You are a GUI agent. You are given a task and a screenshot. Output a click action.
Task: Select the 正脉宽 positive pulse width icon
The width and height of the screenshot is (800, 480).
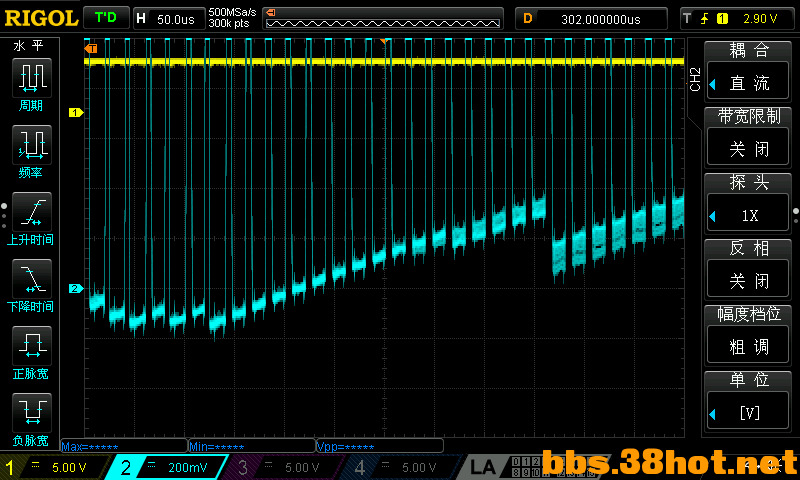click(x=32, y=346)
